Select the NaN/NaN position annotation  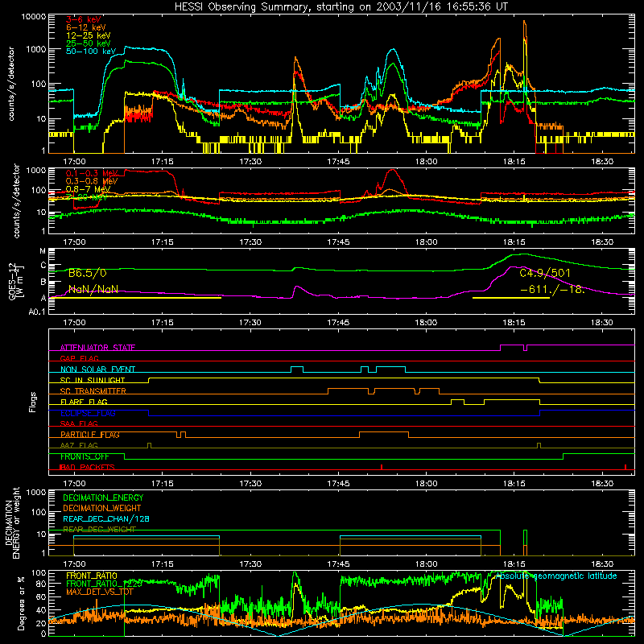coord(93,290)
